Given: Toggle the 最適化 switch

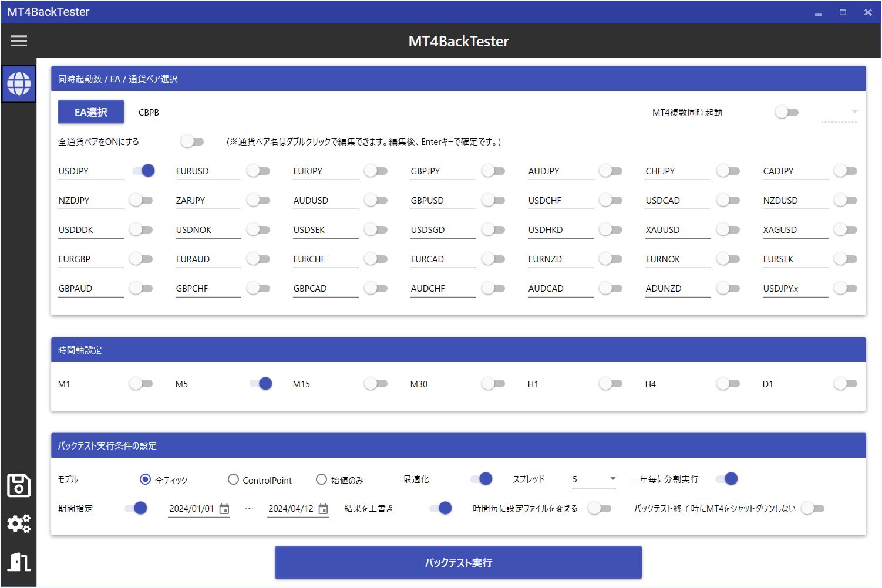Looking at the screenshot, I should pos(481,479).
